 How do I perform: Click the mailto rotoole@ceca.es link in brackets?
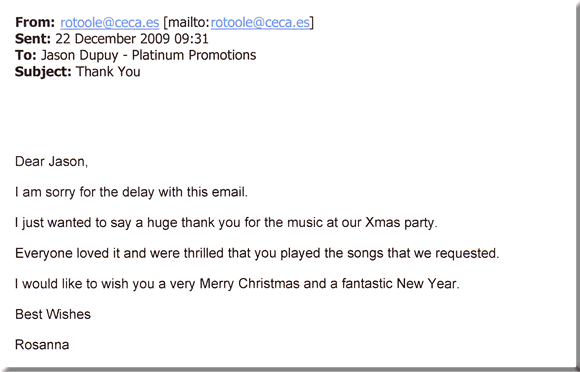coord(260,23)
